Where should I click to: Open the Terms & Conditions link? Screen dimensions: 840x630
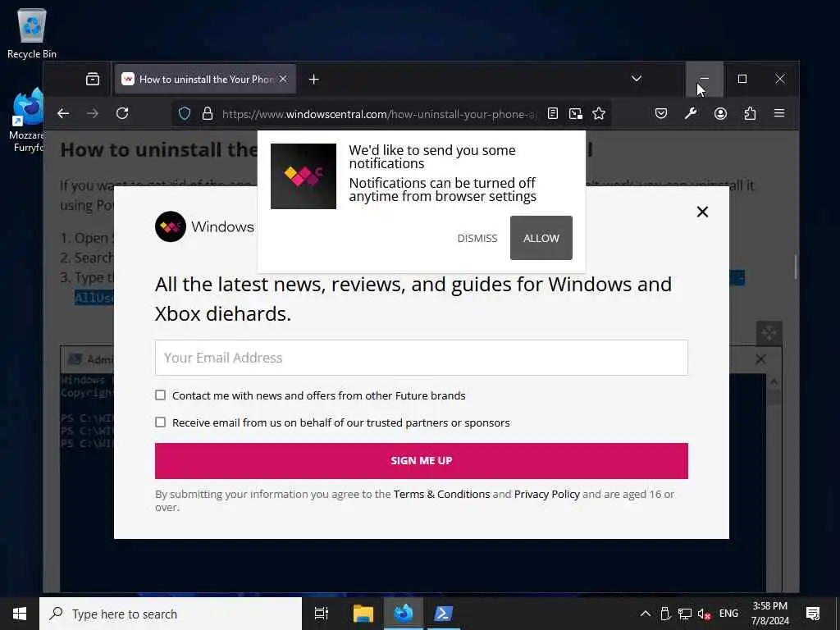coord(441,494)
